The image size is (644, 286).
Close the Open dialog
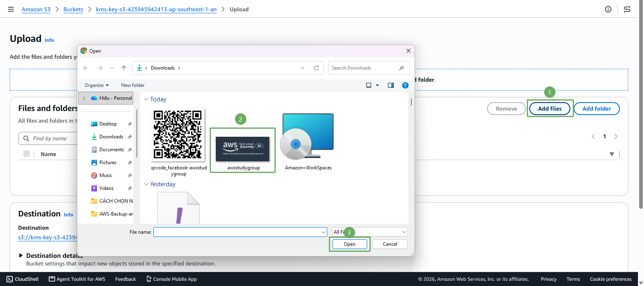(x=408, y=51)
